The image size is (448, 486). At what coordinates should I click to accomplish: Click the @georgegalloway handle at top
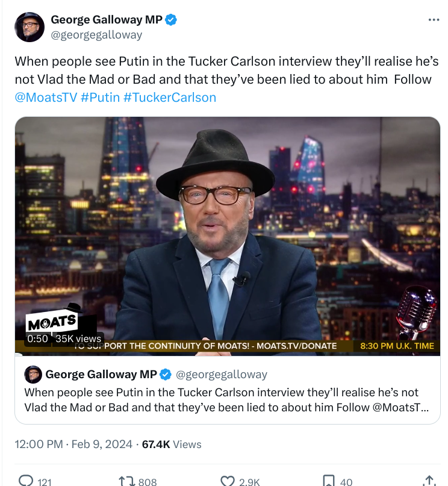[96, 35]
